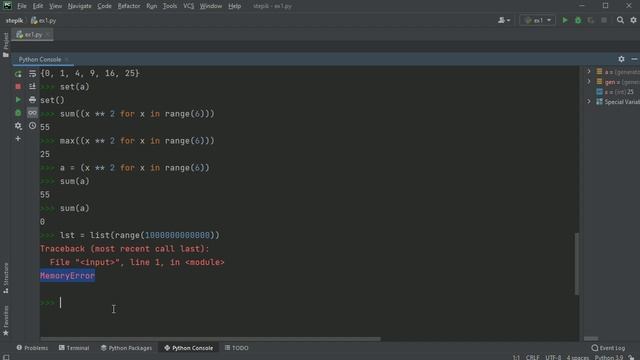Debug ex1 with the green bug icon

(578, 20)
